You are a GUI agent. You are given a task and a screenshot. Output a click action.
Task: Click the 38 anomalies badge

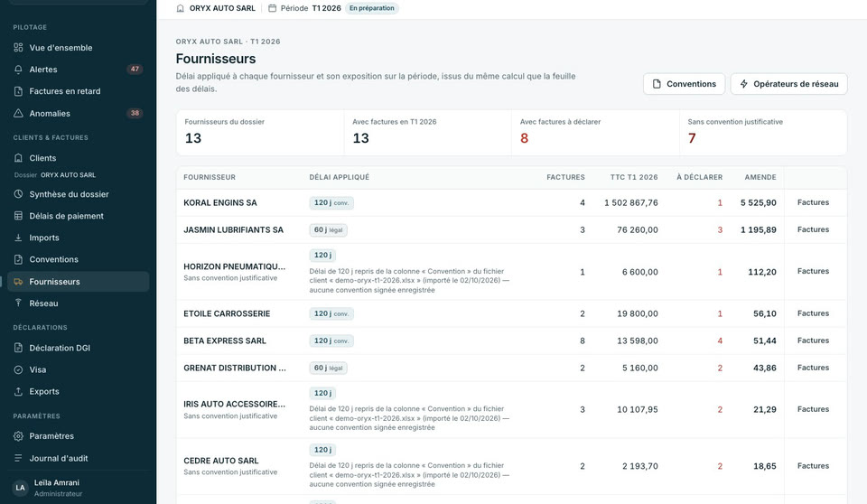tap(135, 114)
